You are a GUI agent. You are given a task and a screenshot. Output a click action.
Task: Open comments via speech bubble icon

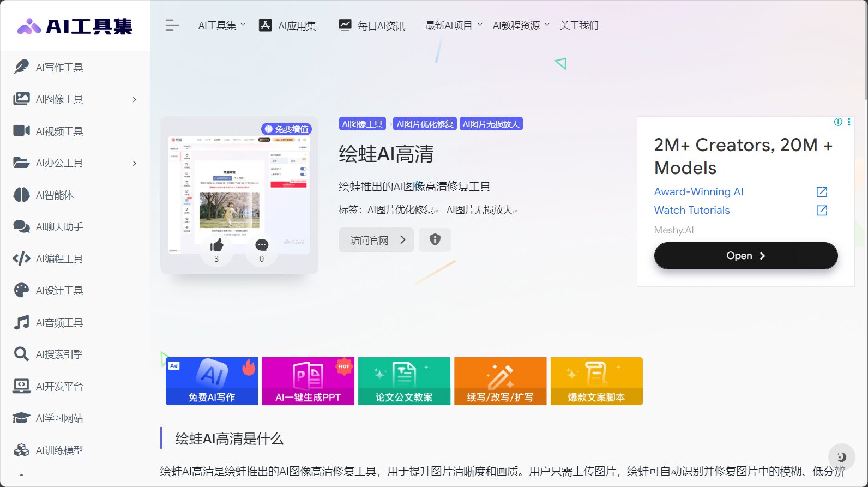[262, 245]
